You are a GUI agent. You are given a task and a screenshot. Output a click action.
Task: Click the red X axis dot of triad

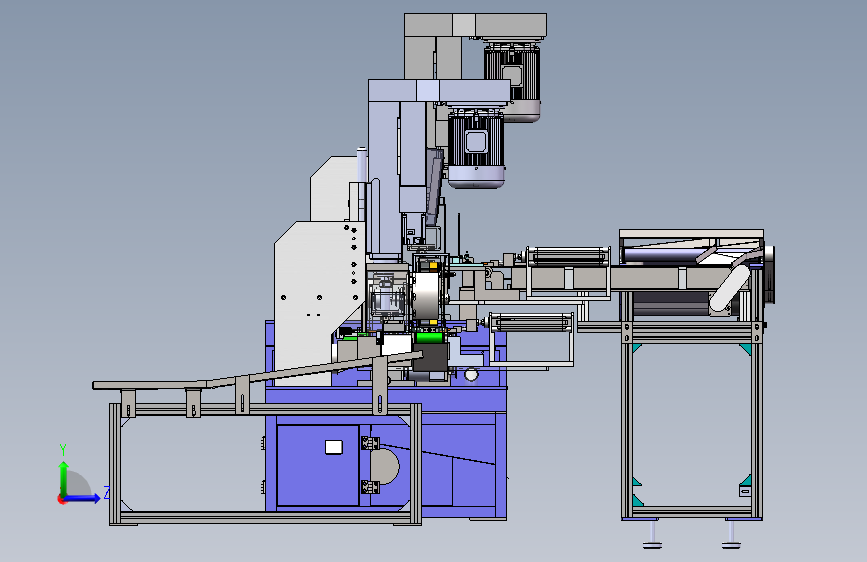point(61,499)
